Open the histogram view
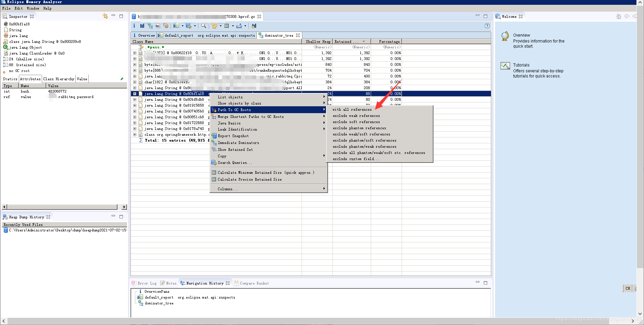644x325 pixels. click(x=142, y=26)
